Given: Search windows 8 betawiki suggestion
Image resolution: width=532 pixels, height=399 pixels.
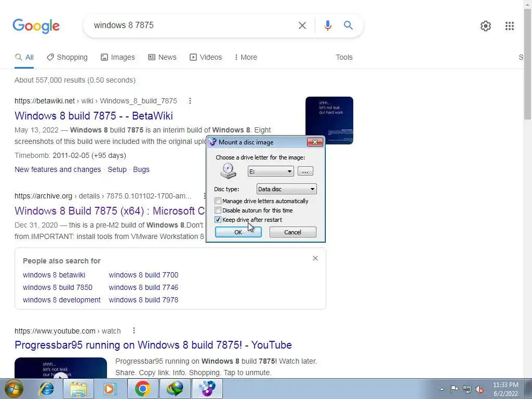Looking at the screenshot, I should 54,275.
